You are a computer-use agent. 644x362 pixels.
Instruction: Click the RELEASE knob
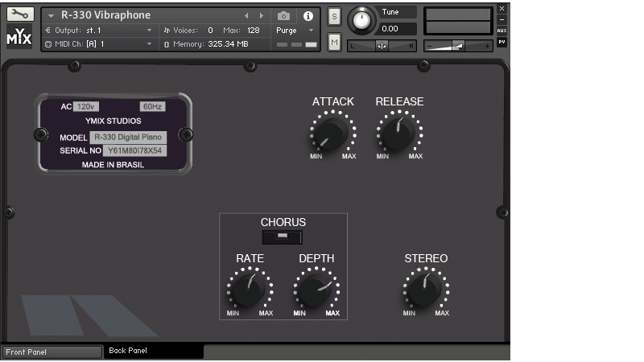398,133
